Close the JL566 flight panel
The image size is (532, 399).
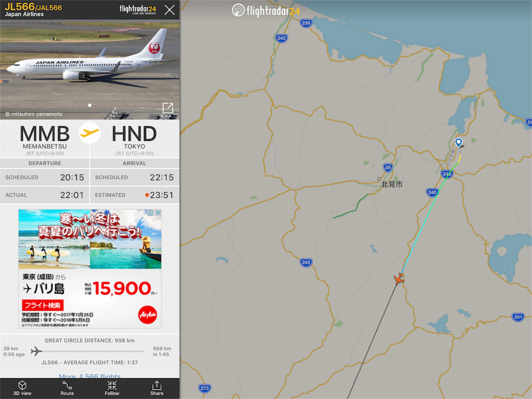(x=169, y=10)
